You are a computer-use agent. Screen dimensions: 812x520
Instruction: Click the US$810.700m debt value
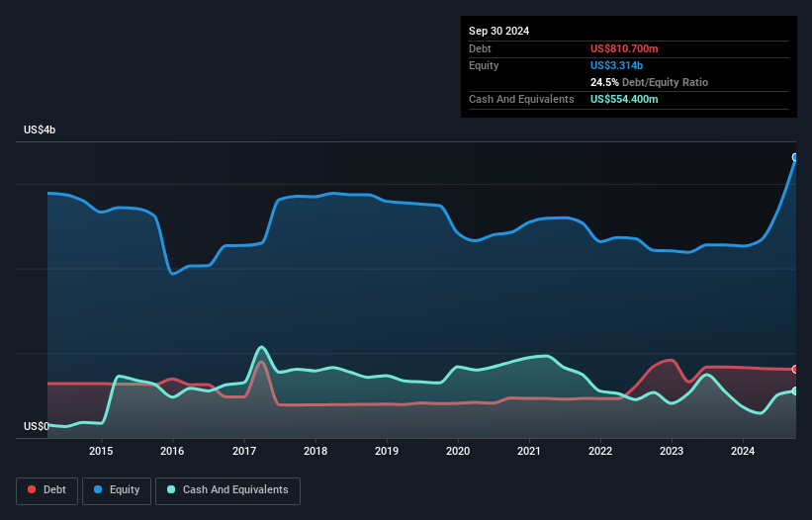click(x=624, y=48)
